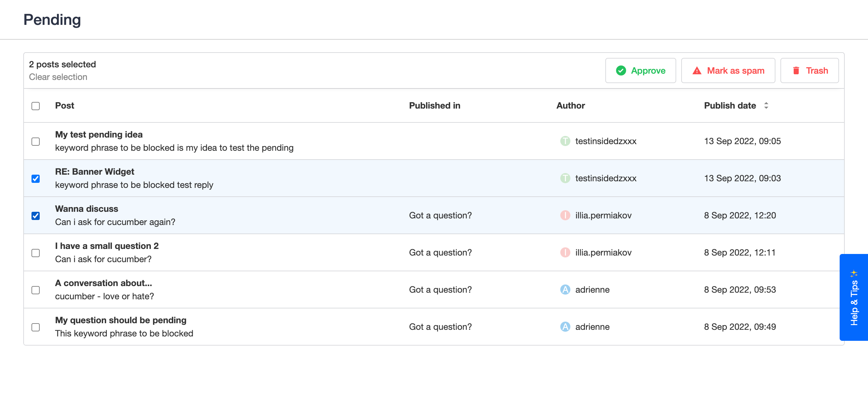The image size is (868, 411).
Task: Click testinsidedzxxx avatar on My test pending idea row
Action: [565, 141]
